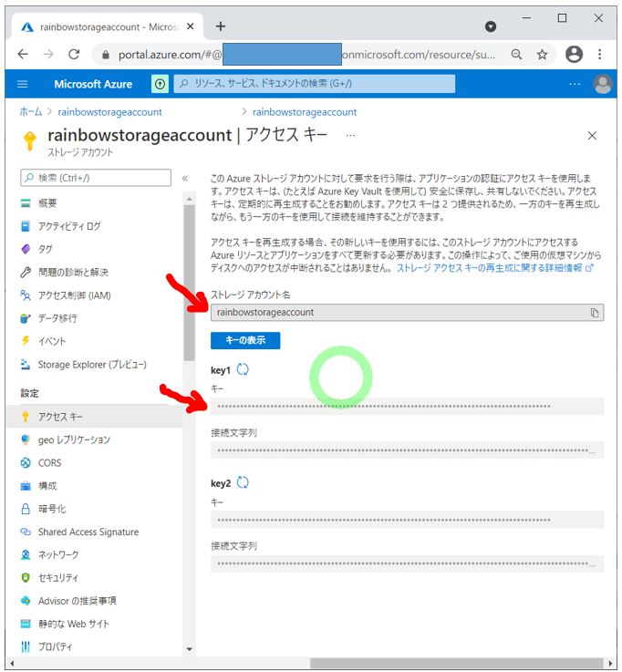This screenshot has width=622, height=672.
Task: Click the browser back arrow
Action: 23,55
